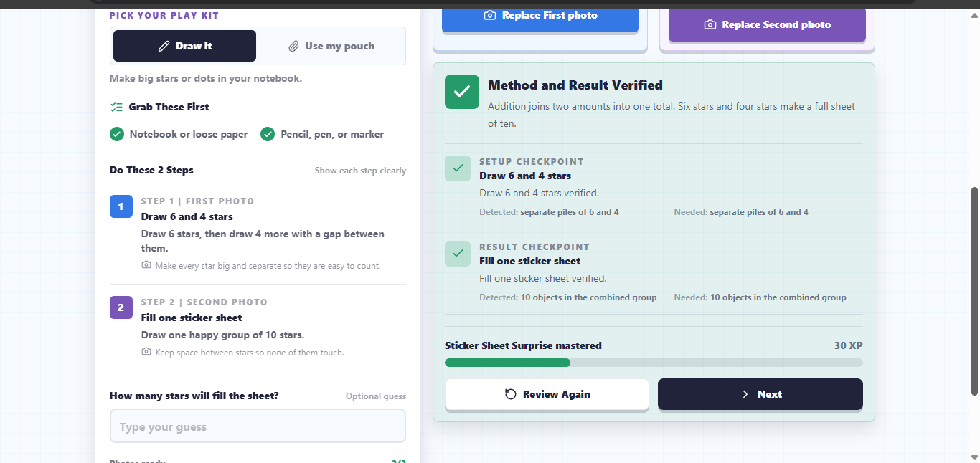This screenshot has height=463, width=980.
Task: Toggle the Notebook or loose paper check
Action: coord(117,134)
